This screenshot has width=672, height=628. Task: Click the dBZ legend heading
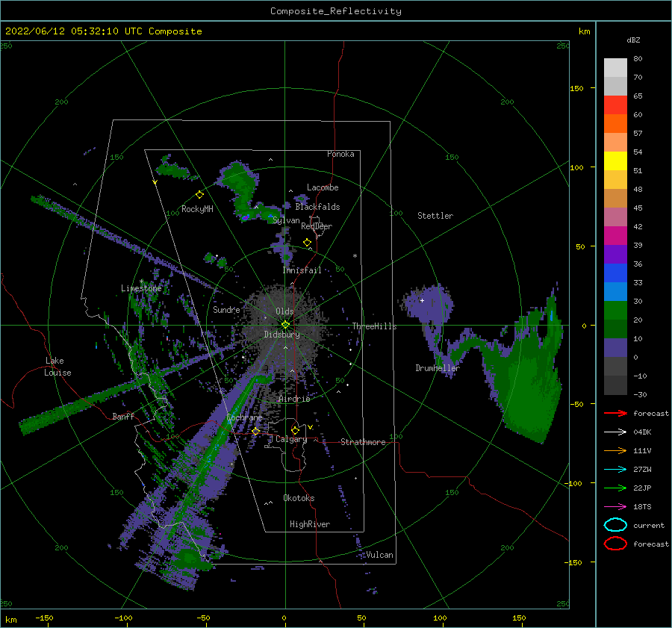pos(633,40)
